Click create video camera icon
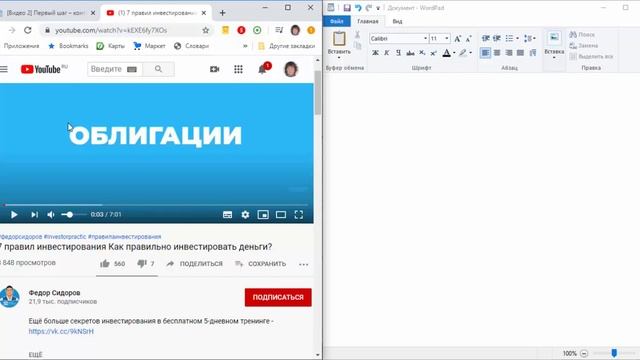The width and height of the screenshot is (640, 360). click(x=214, y=69)
